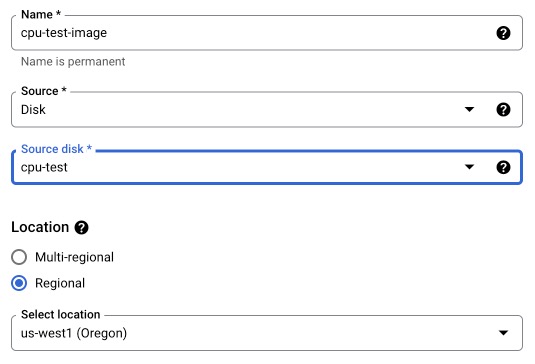Open help icon for Name field
Viewport: 535px width, 364px height.
503,33
